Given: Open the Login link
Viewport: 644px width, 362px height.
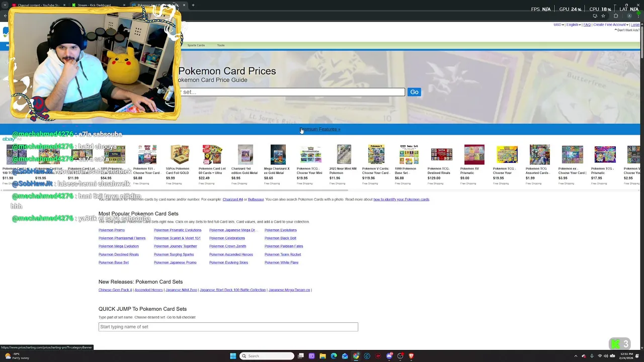Looking at the screenshot, I should tap(635, 25).
